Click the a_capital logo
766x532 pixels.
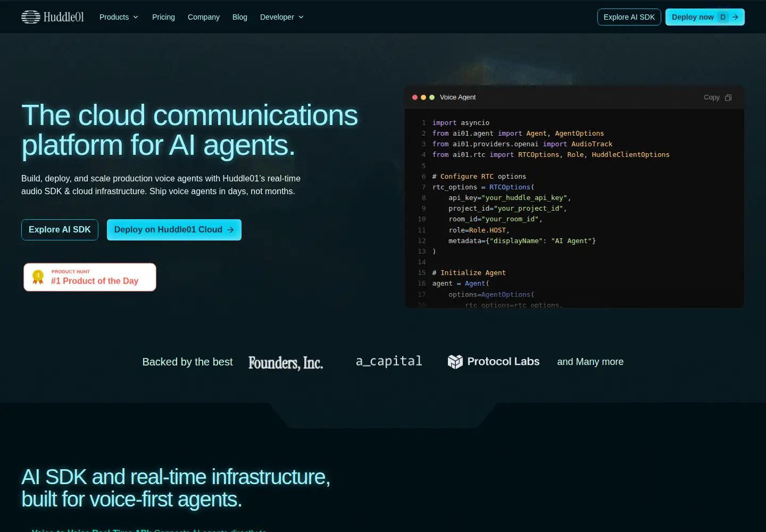tap(389, 361)
